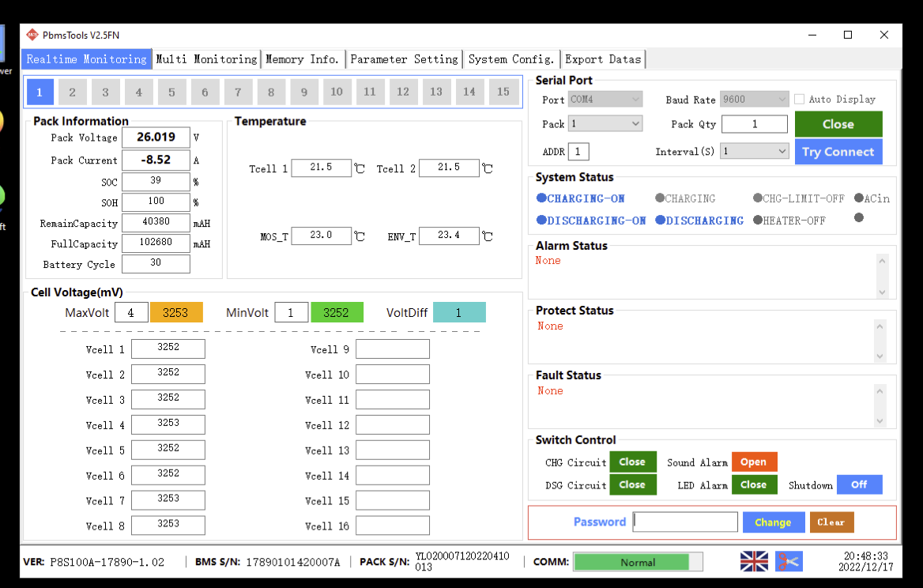Click the Pack Current -8.52 field
Viewport: 923px width, 588px height.
[x=156, y=160]
